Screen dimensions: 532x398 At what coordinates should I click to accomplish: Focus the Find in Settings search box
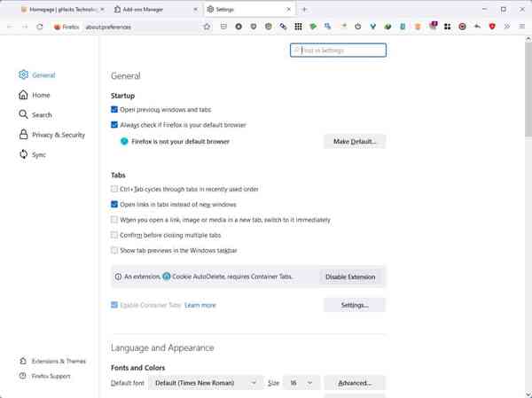[x=338, y=51]
